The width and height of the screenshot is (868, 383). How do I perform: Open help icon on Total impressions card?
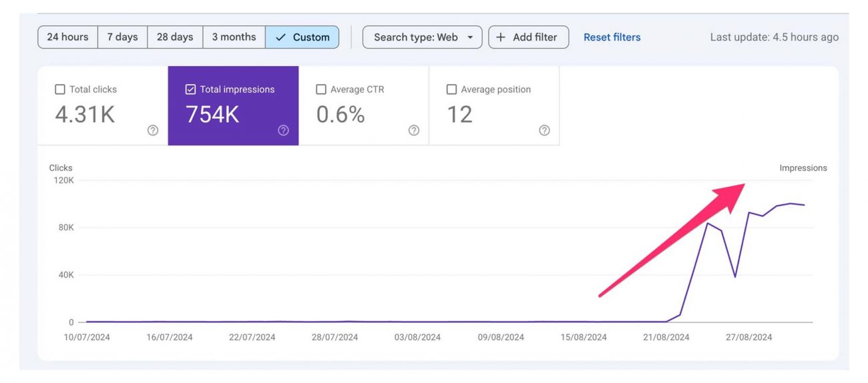(283, 131)
